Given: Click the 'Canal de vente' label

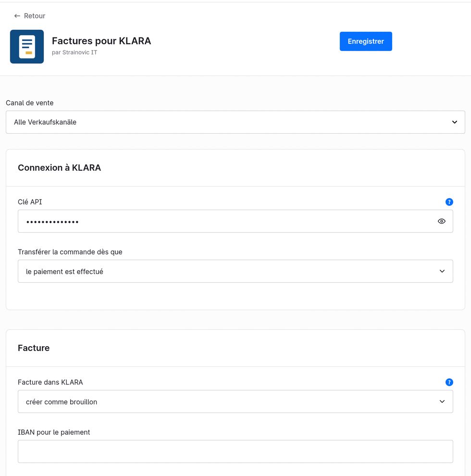Looking at the screenshot, I should click(30, 103).
